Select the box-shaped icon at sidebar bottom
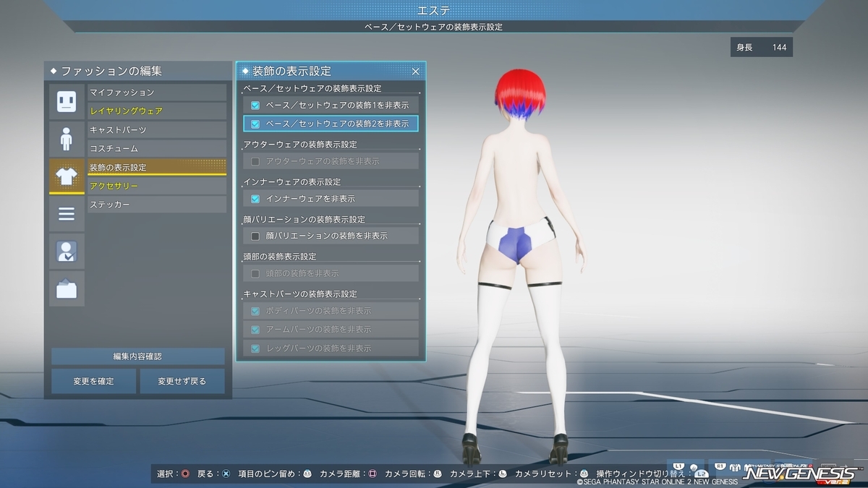 click(67, 289)
